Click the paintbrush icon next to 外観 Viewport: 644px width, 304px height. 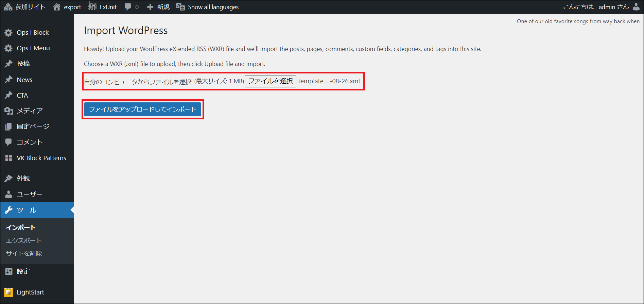pyautogui.click(x=8, y=179)
